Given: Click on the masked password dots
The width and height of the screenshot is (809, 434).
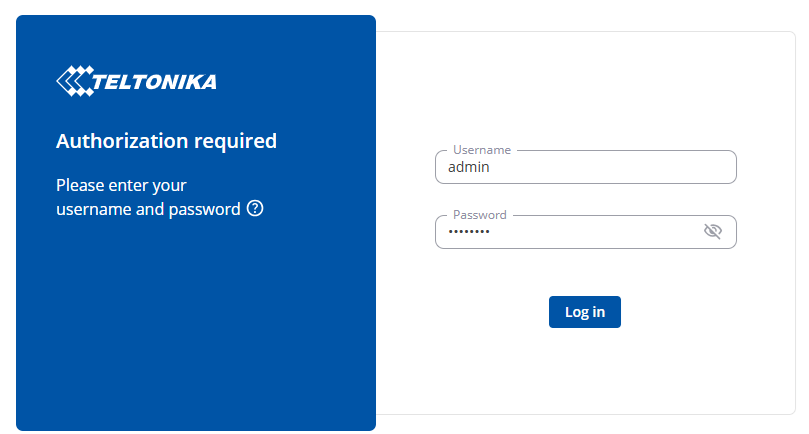Looking at the screenshot, I should 468,232.
